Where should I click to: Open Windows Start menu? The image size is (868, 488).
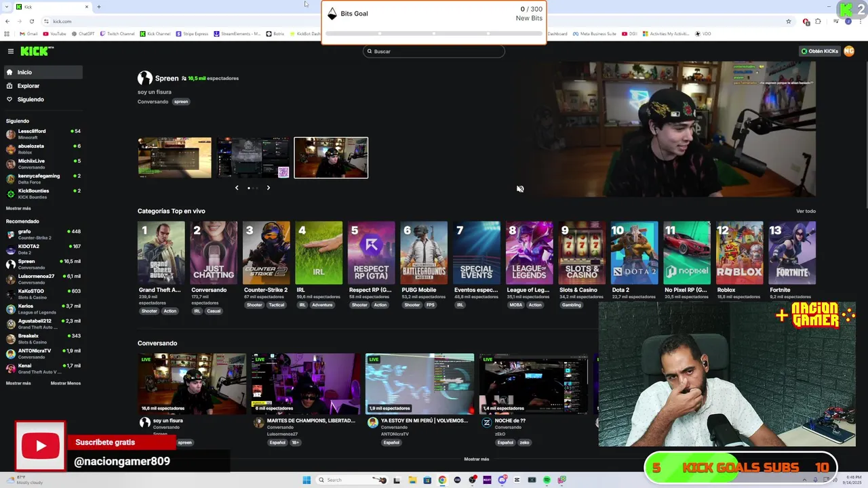pyautogui.click(x=307, y=480)
